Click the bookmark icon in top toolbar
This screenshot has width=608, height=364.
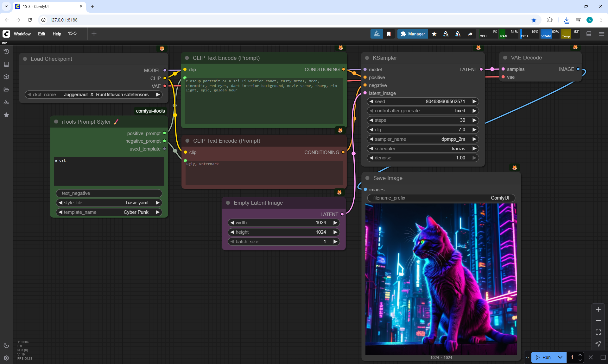389,34
